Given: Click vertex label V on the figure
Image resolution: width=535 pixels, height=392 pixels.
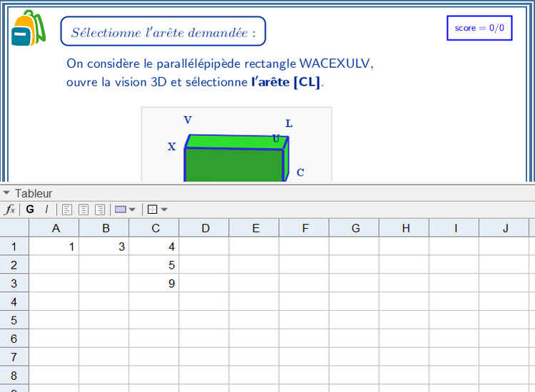Looking at the screenshot, I should click(x=188, y=120).
